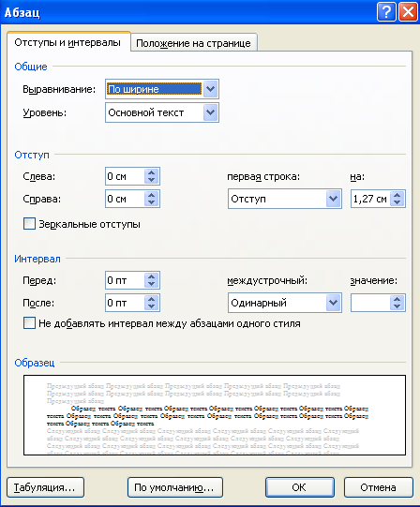Image resolution: width=420 pixels, height=507 pixels.
Task: Click the Слева indent value field
Action: click(125, 176)
